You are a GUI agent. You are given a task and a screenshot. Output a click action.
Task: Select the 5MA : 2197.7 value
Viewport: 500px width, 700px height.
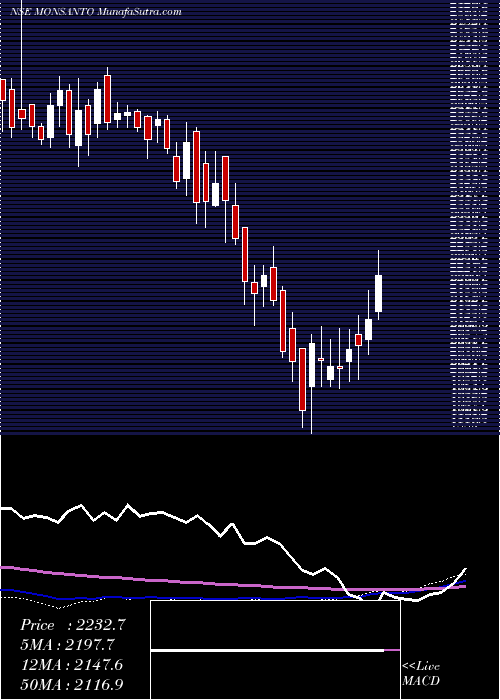67,645
